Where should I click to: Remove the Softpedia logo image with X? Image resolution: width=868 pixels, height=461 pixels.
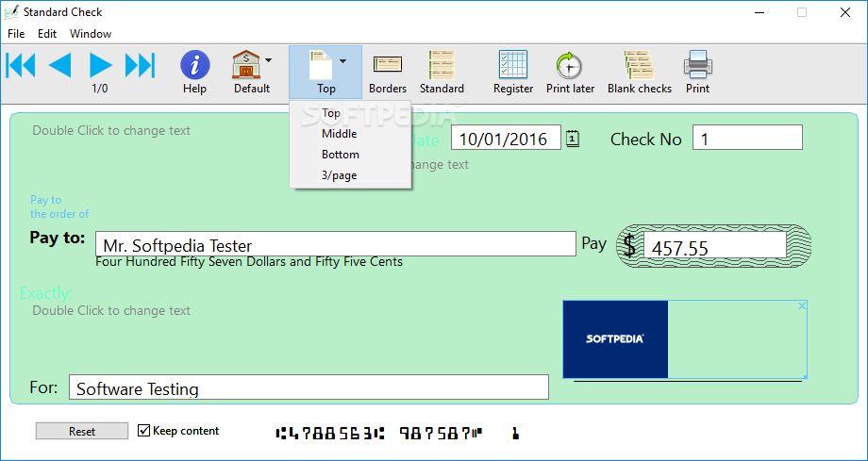[x=802, y=305]
